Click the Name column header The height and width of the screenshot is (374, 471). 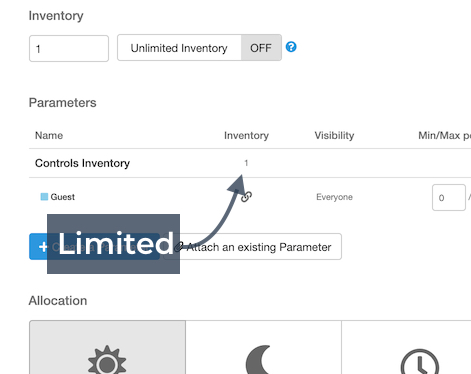(49, 135)
